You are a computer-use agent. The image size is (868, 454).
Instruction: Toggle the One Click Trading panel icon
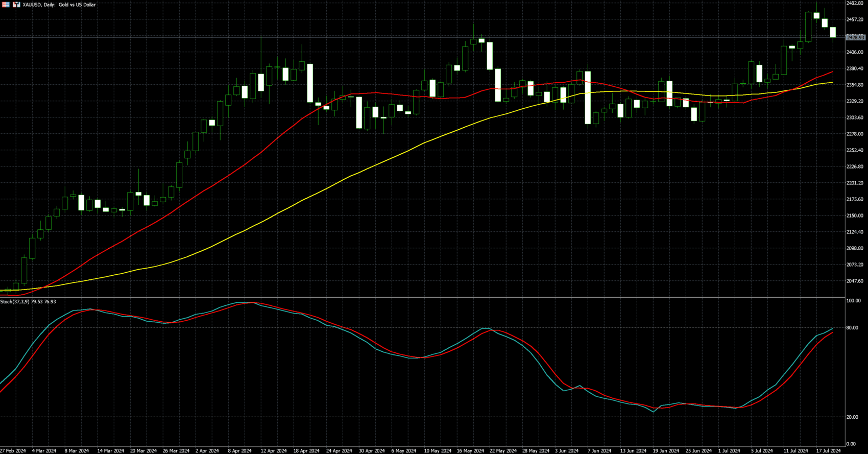6,5
